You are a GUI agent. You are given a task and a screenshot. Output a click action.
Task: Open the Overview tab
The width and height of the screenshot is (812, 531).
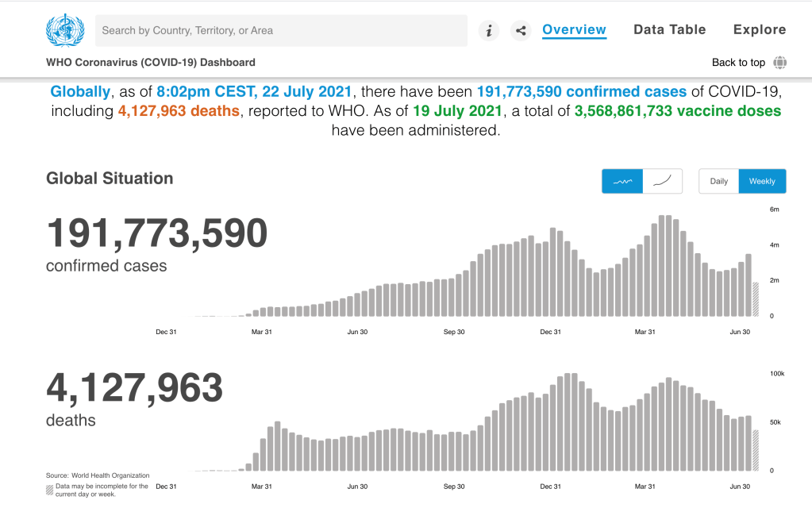point(574,30)
